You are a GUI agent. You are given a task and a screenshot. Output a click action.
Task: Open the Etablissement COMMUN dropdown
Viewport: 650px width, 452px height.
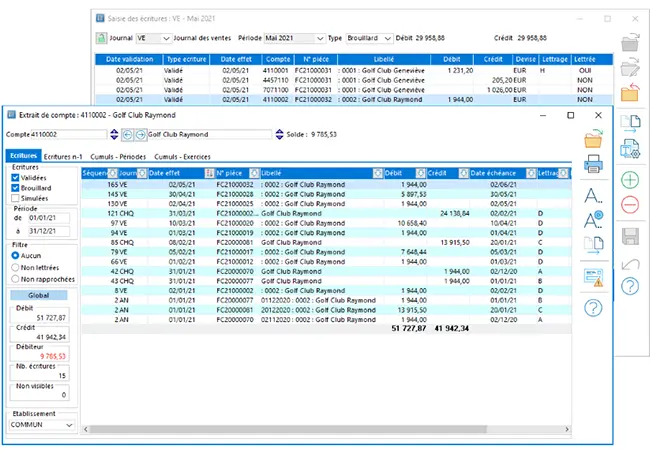pos(69,425)
